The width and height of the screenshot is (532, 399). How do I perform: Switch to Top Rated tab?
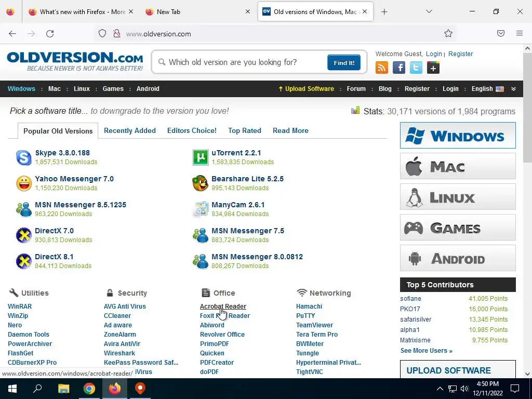(x=245, y=130)
